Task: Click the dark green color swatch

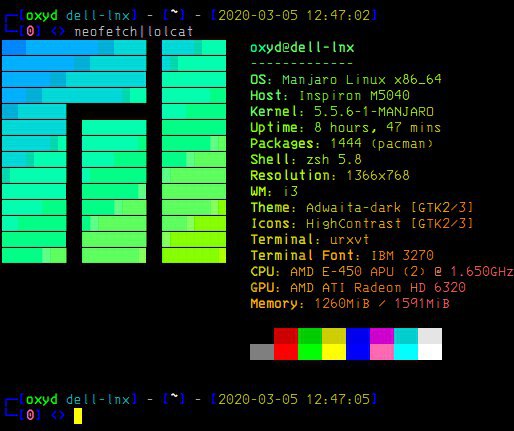Action: coord(310,336)
